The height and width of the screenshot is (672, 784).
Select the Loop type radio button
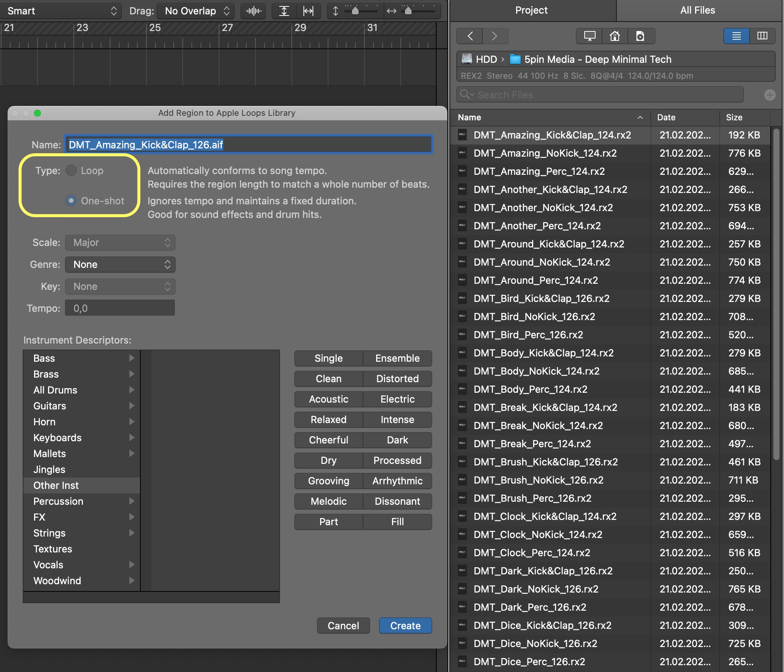pyautogui.click(x=71, y=171)
